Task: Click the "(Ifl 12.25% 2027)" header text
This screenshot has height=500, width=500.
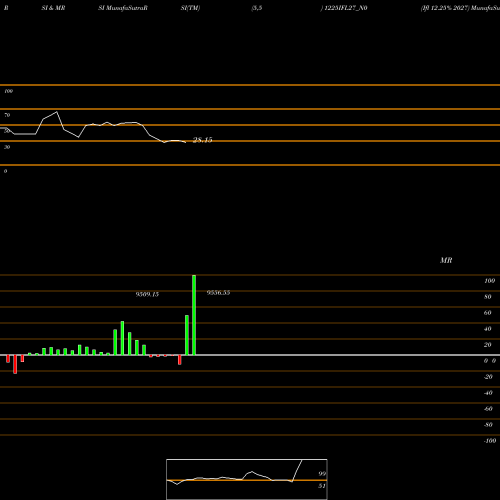Action: pos(445,8)
